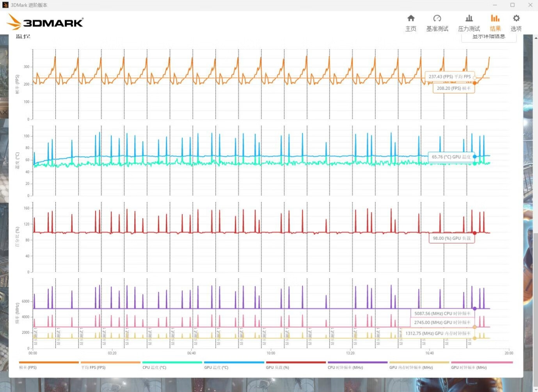Toggle the CPU 温度 (°C) legend series
Viewport: 538px width, 392px height.
tap(172, 365)
